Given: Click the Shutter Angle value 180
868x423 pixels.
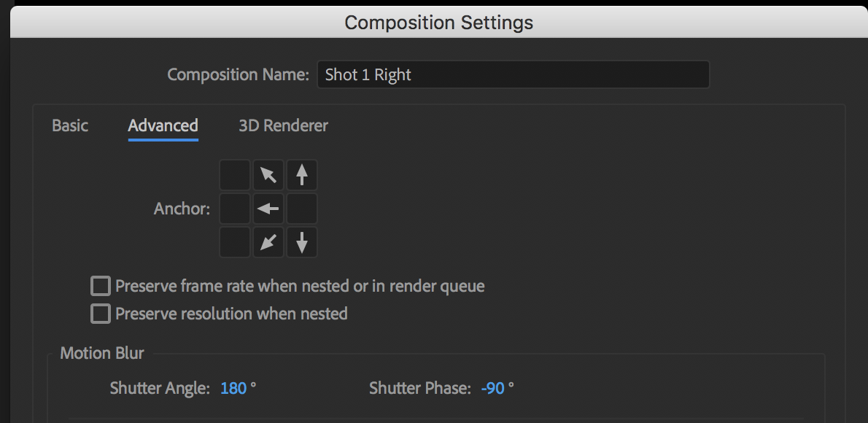Looking at the screenshot, I should coord(233,388).
